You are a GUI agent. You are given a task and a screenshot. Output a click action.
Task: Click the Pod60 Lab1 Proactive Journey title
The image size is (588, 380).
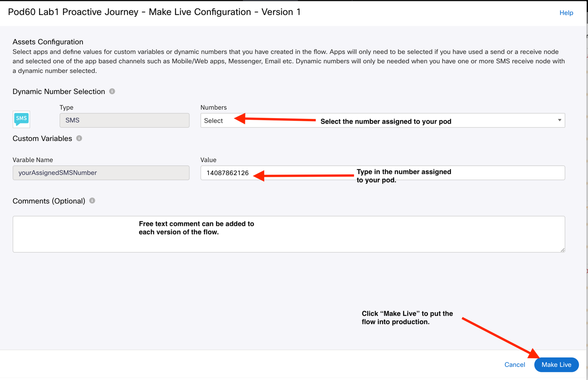154,12
